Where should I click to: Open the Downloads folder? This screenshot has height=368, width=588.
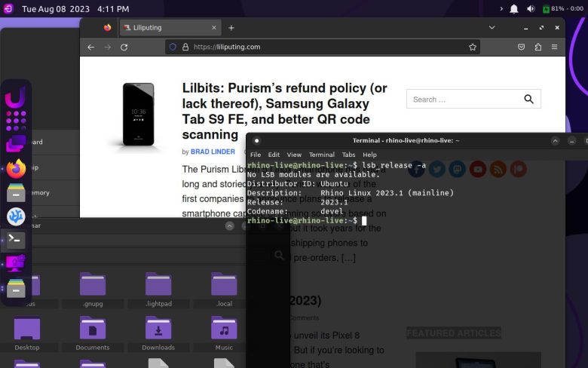158,333
